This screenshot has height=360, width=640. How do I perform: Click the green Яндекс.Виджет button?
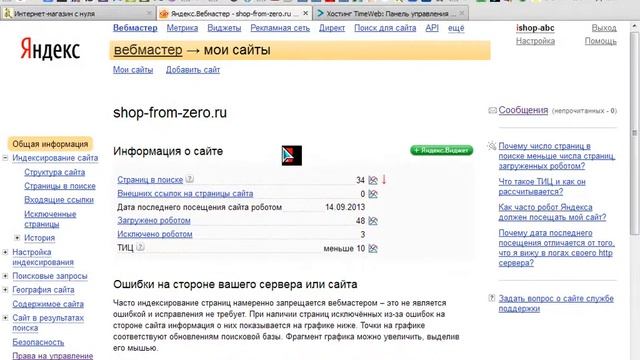point(441,150)
